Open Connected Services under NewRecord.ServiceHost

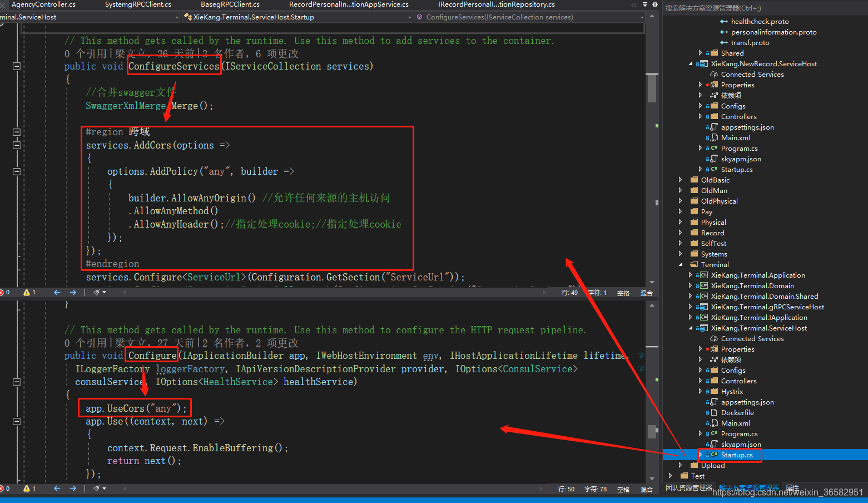[x=752, y=75]
